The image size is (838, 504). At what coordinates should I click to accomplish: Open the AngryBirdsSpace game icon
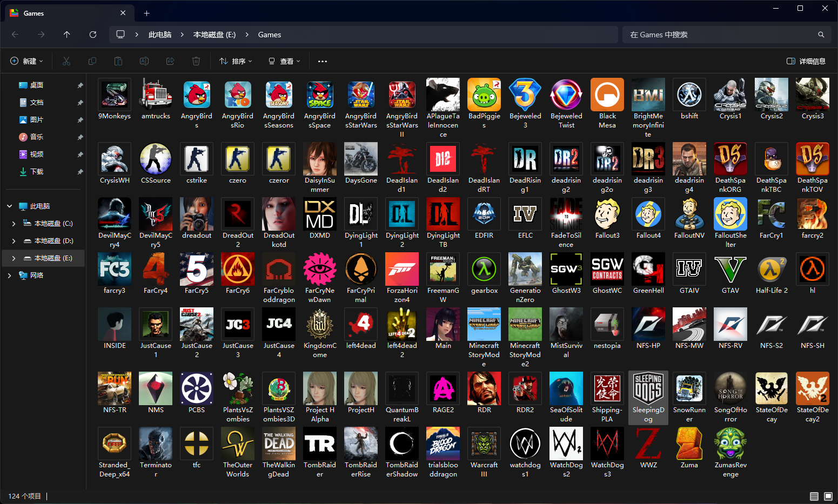coord(320,95)
